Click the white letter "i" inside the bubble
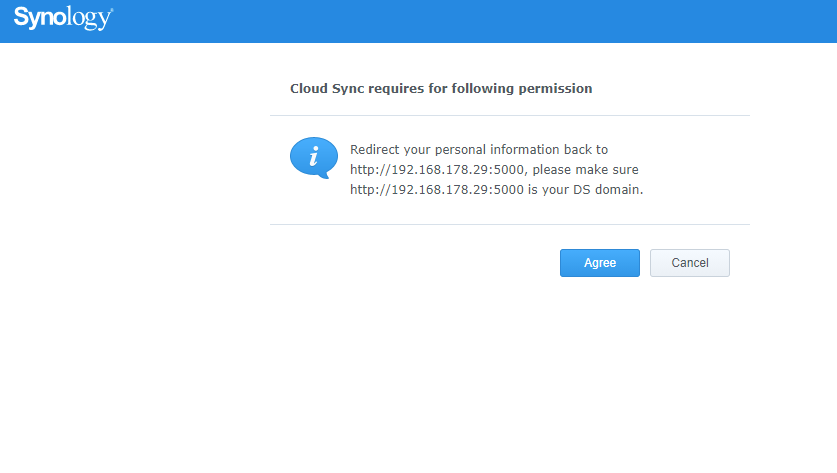The width and height of the screenshot is (837, 473). click(x=314, y=156)
